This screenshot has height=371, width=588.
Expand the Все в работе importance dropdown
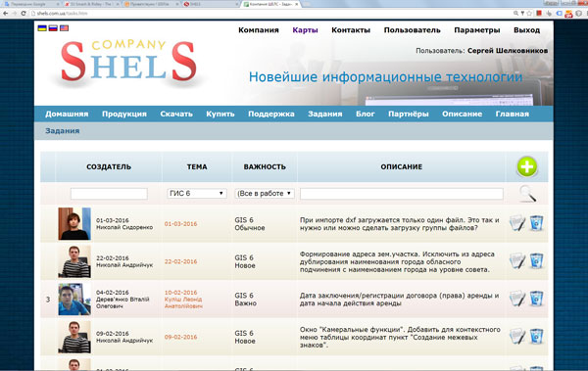point(264,194)
